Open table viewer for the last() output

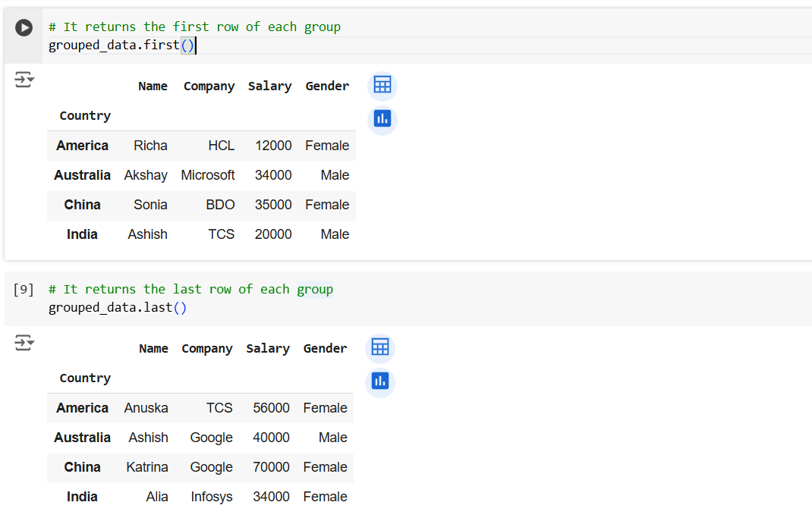click(379, 347)
